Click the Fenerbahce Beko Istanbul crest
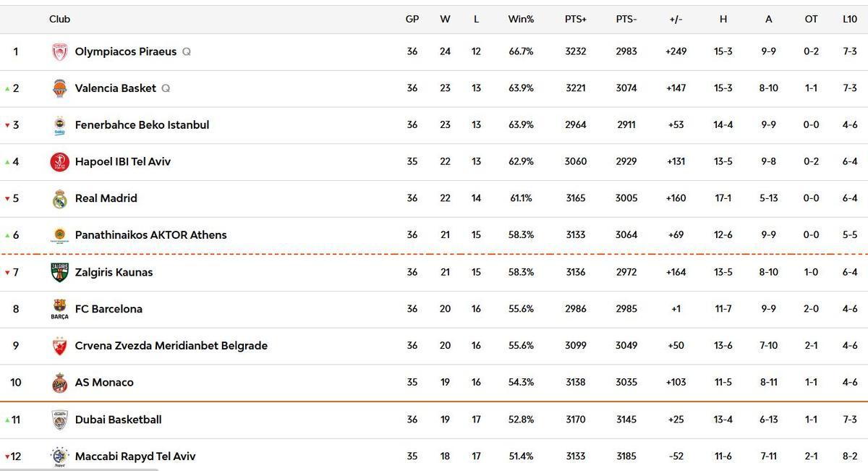Viewport: 868px width, 471px height. (61, 124)
